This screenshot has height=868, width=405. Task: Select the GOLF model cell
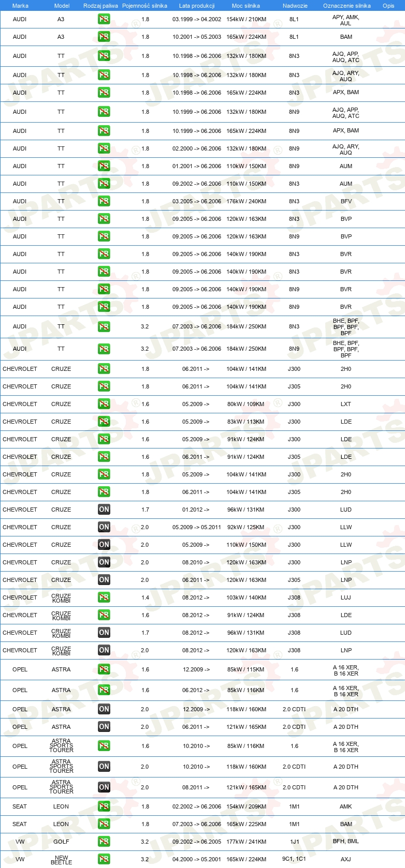pos(61,842)
